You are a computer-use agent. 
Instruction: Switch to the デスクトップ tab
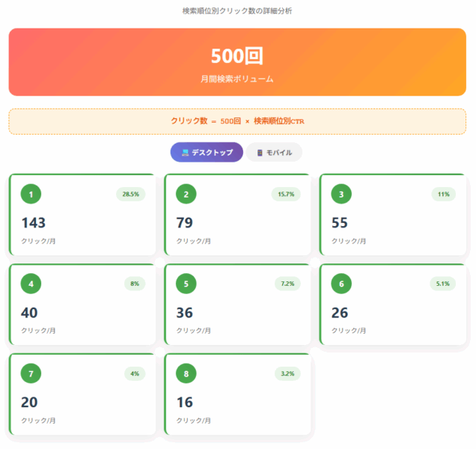pyautogui.click(x=207, y=152)
